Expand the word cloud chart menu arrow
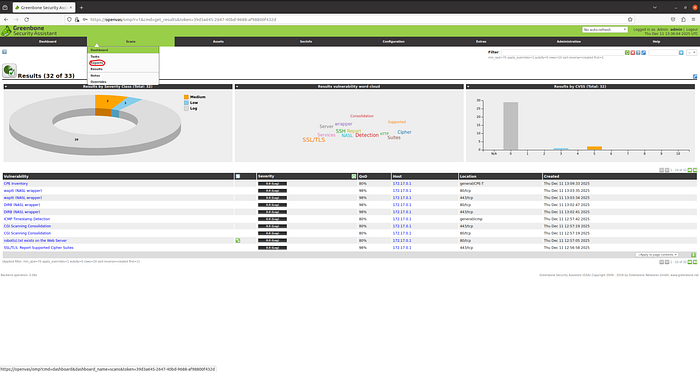This screenshot has width=700, height=372. (x=237, y=87)
